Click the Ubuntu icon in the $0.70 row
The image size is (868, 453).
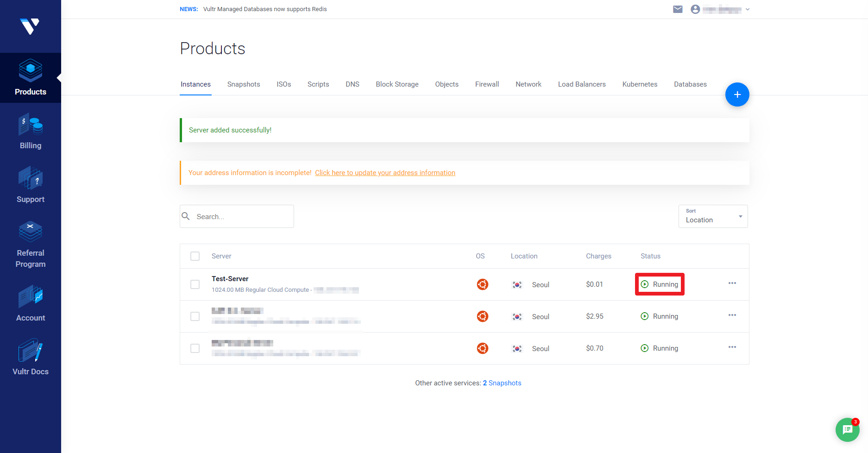(483, 348)
